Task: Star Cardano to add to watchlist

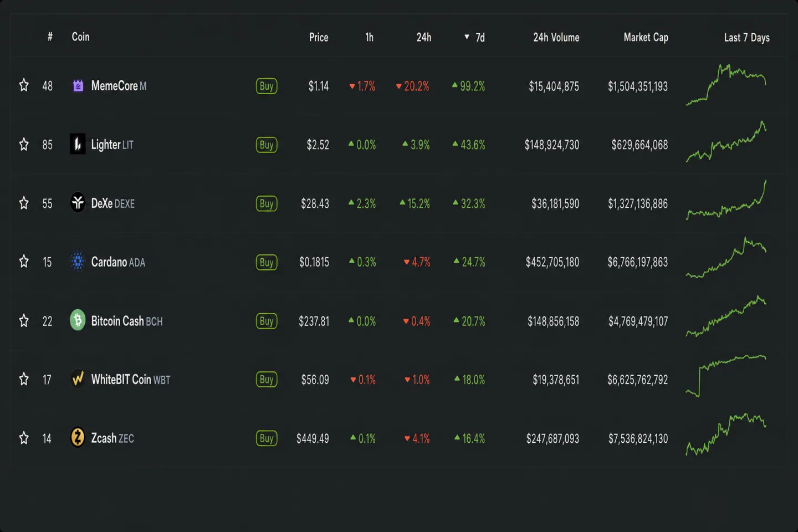Action: click(24, 261)
